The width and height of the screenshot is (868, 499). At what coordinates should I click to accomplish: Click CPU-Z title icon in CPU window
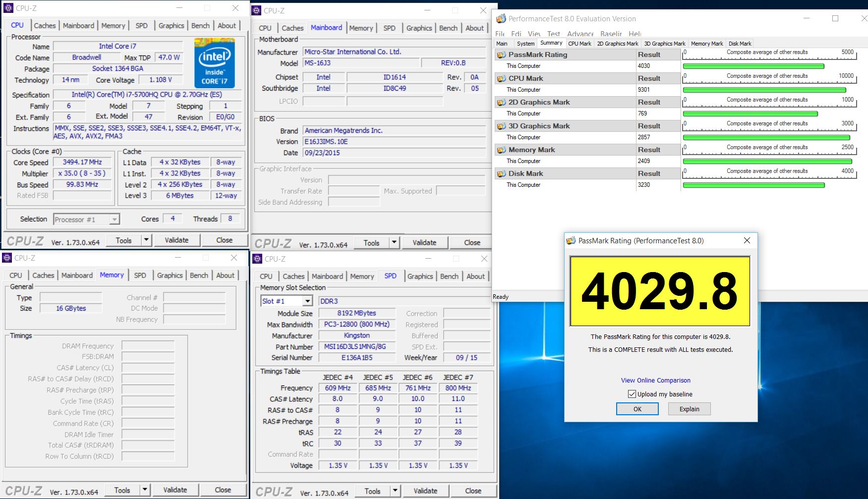point(8,8)
